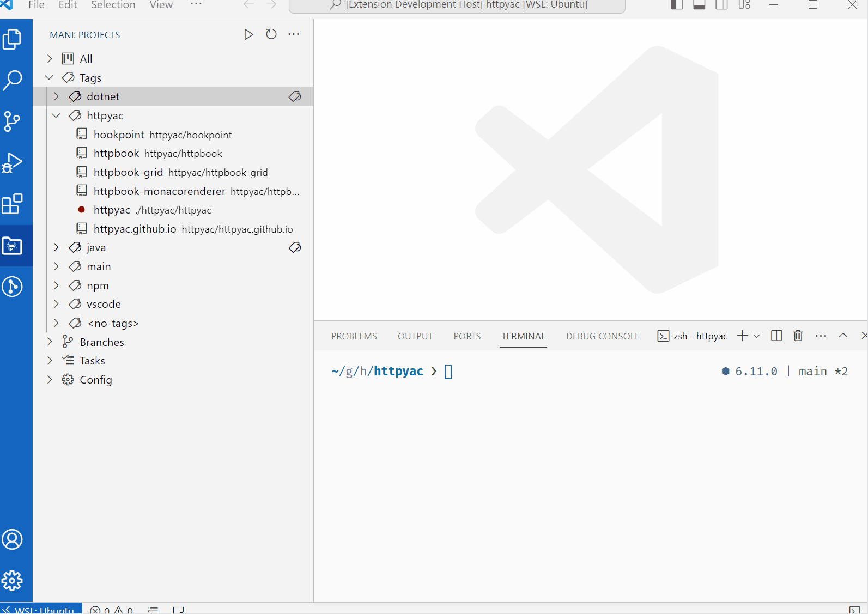Click the WSL: Ubuntu remote indicator
868x614 pixels.
(41, 609)
